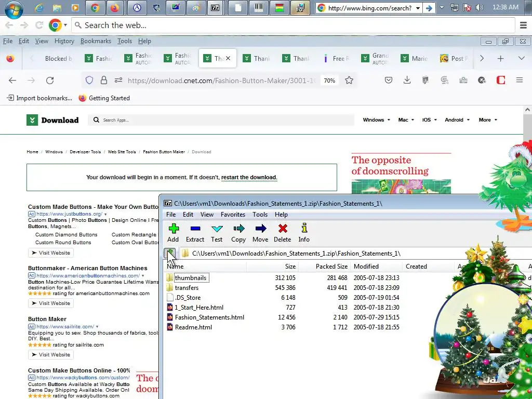Open Firefox downloads panel
Viewport: 532px width, 399px height.
(407, 81)
